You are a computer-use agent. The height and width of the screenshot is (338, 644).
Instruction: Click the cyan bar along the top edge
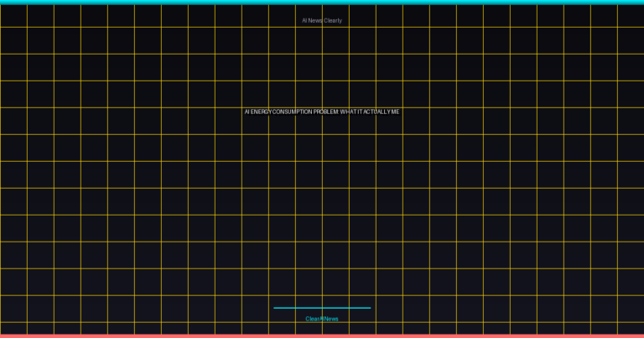click(322, 2)
